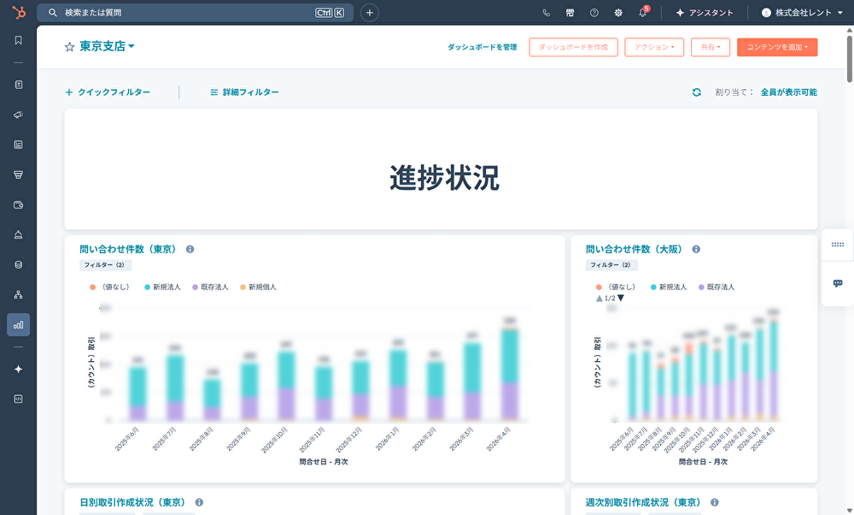Open the アシスタント button
This screenshot has width=854, height=515.
pos(704,13)
